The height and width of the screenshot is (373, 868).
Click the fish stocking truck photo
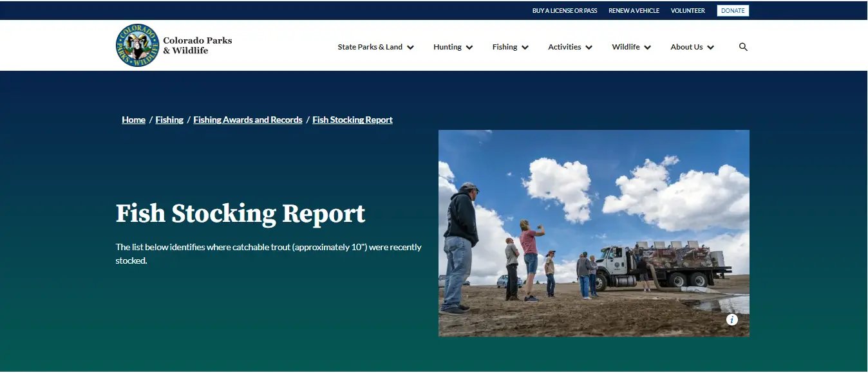pos(594,233)
